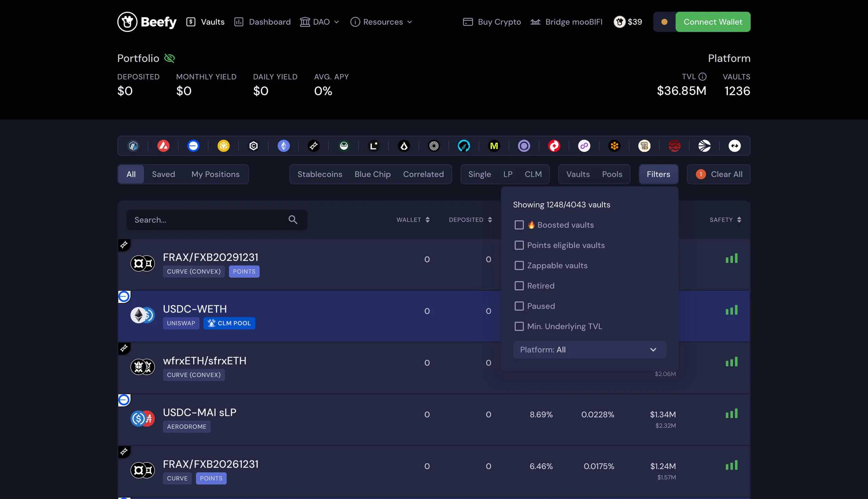The height and width of the screenshot is (499, 868).
Task: Select the Fraxtal chain icon in filter bar
Action: point(314,146)
